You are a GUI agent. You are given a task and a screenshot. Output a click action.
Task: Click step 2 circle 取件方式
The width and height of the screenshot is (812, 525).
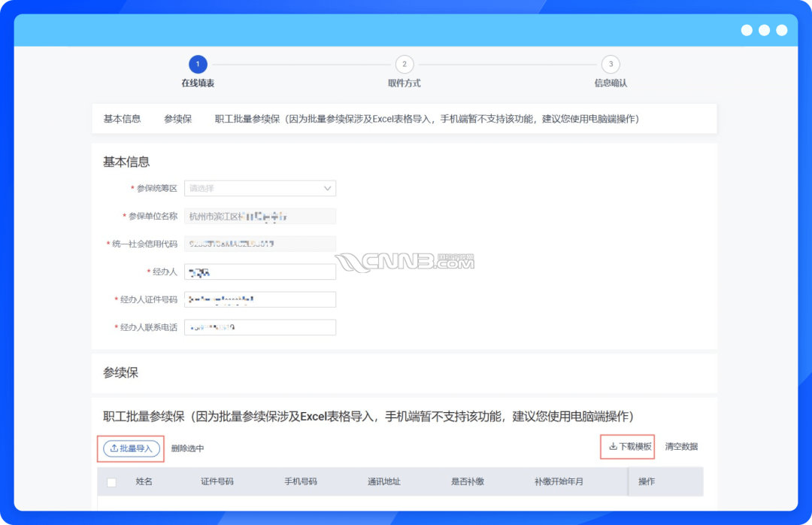[404, 64]
